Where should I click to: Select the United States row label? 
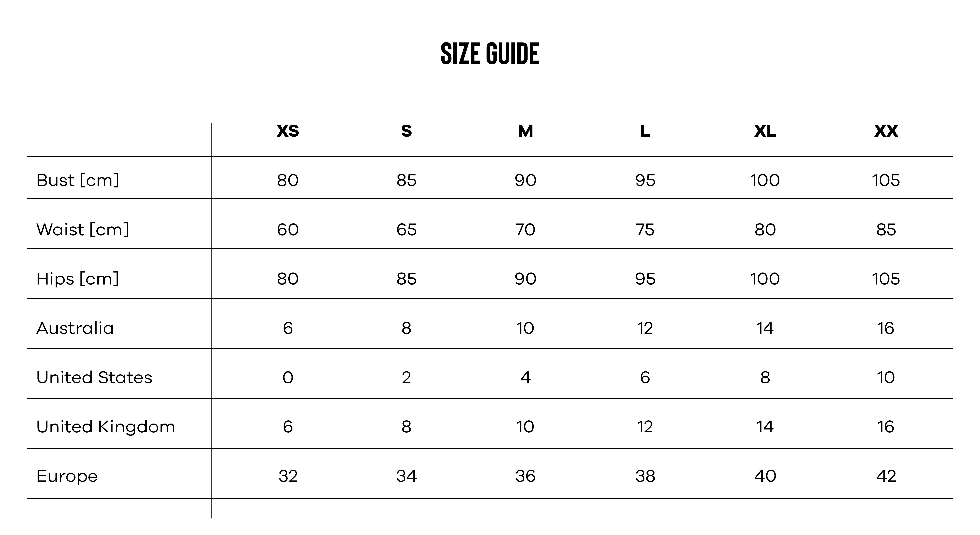[94, 377]
